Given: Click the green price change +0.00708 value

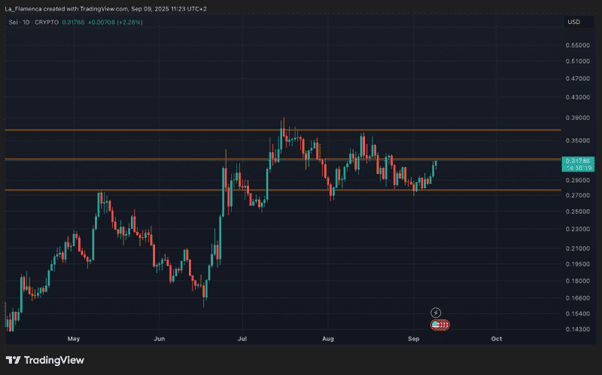Looking at the screenshot, I should pyautogui.click(x=100, y=22).
